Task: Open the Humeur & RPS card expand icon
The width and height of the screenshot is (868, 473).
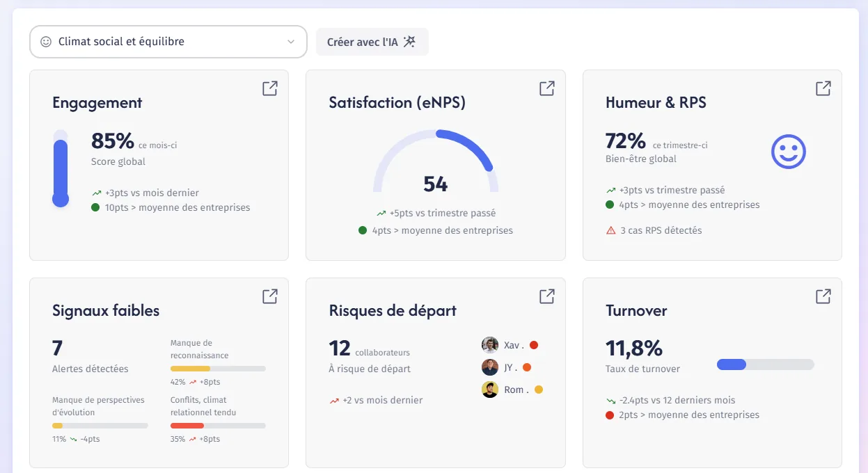Action: 823,88
